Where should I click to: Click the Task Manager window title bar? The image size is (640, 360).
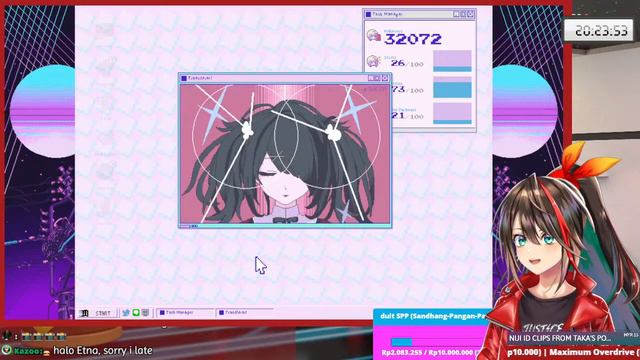(419, 14)
